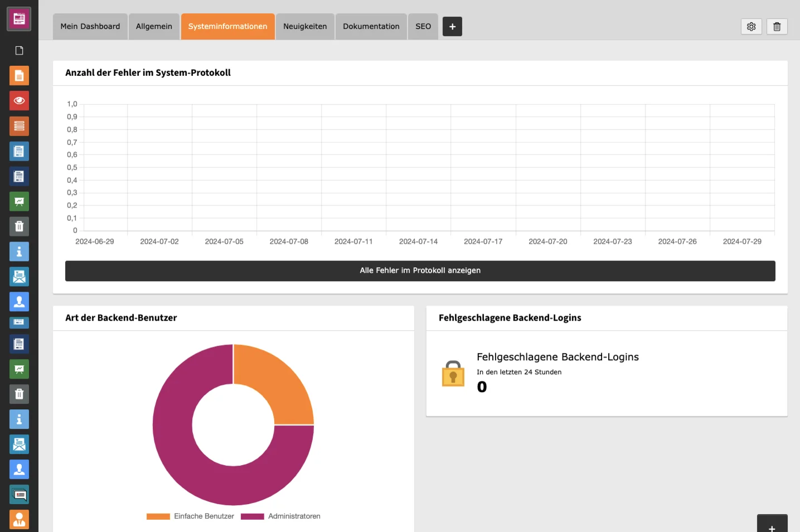Screen dimensions: 800x532
Task: Open dashboard settings via the gear icon
Action: click(x=751, y=26)
